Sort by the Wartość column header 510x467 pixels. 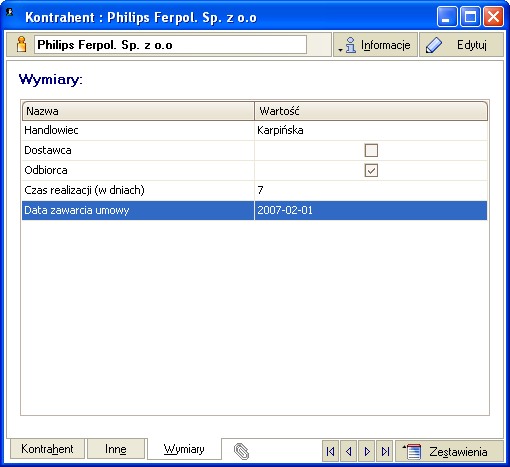click(x=371, y=111)
